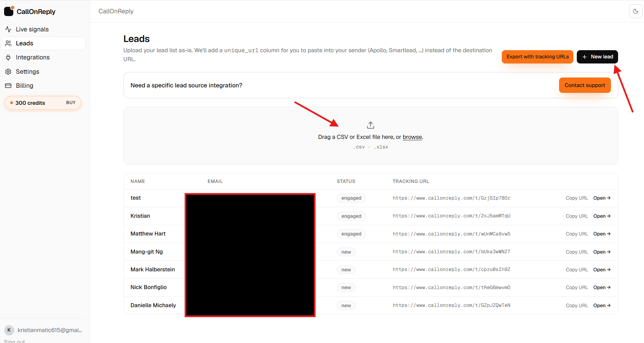This screenshot has height=343, width=644.
Task: Click BUY to purchase credits
Action: click(71, 103)
